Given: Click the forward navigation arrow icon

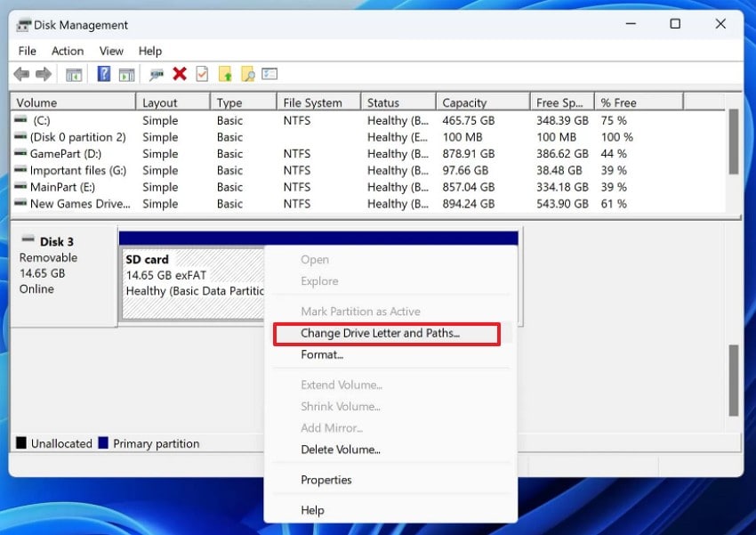Looking at the screenshot, I should (x=44, y=74).
